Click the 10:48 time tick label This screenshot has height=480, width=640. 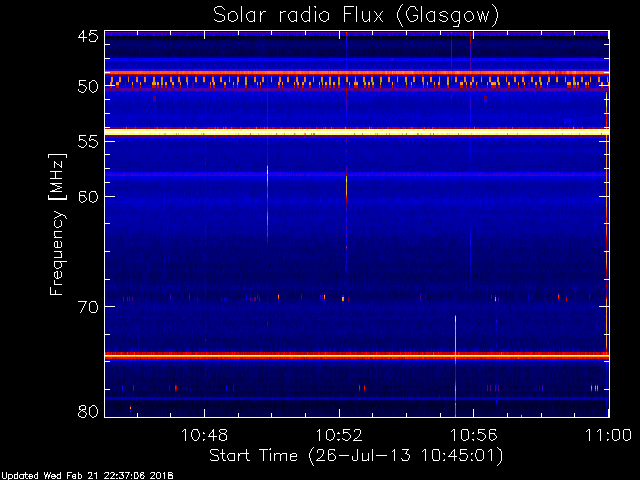(x=204, y=435)
